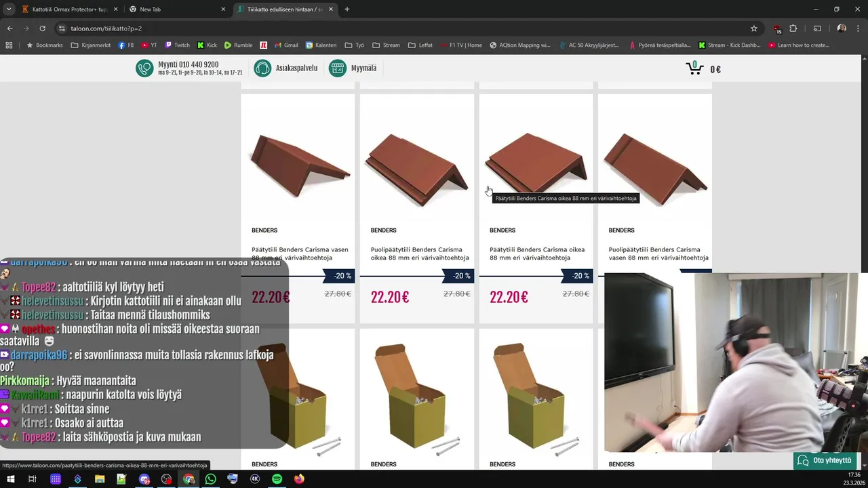
Task: Open Discord from the taskbar
Action: point(144,479)
